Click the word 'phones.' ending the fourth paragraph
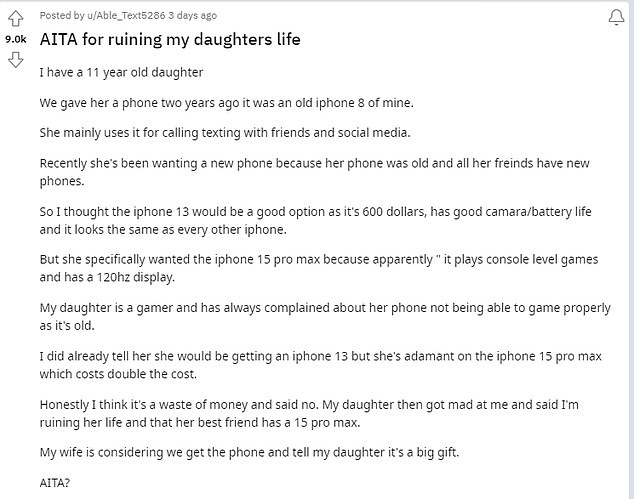This screenshot has width=634, height=499. [x=62, y=181]
